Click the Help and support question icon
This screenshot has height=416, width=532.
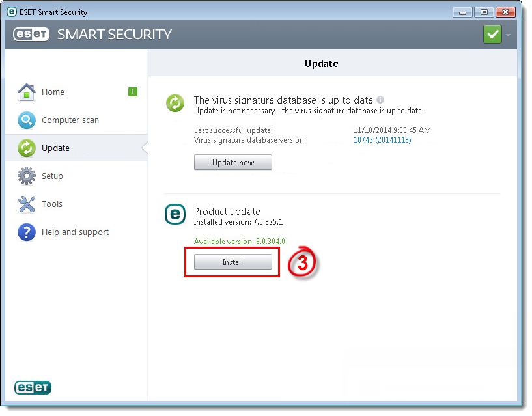pos(26,232)
